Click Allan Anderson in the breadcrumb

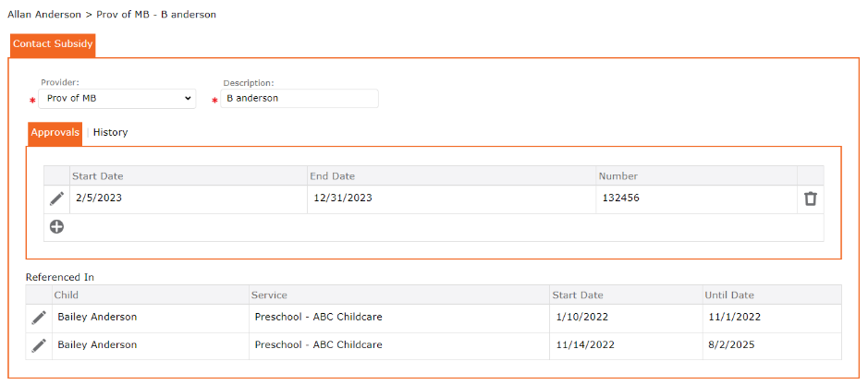click(43, 15)
